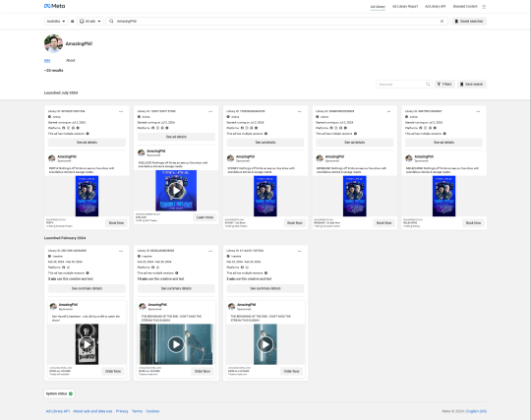This screenshot has height=420, width=531.
Task: Open the All ads category dropdown
Action: pyautogui.click(x=90, y=21)
